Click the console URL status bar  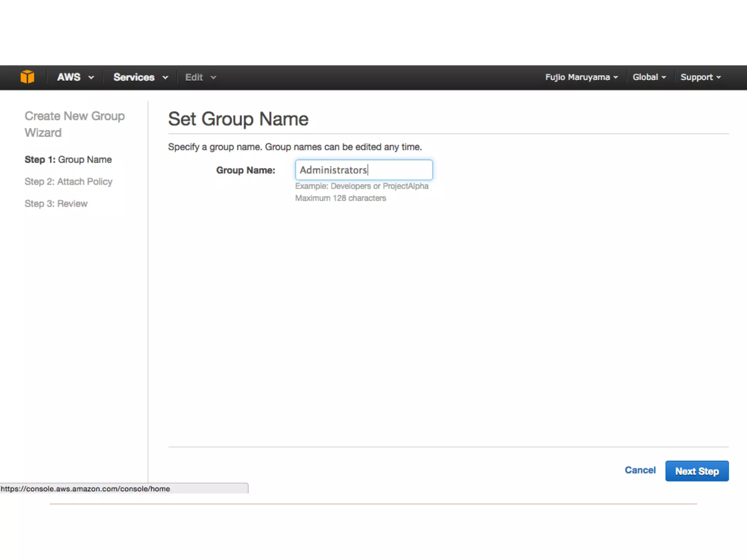[86, 489]
